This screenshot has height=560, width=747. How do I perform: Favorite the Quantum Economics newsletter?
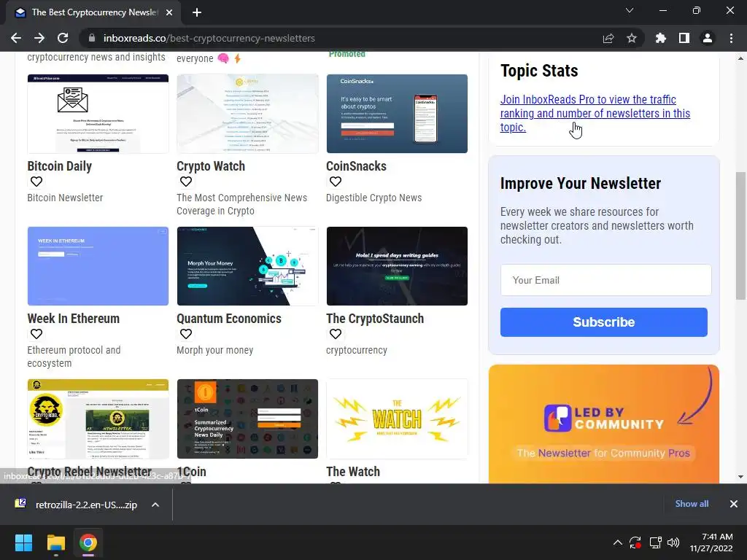[x=186, y=334]
